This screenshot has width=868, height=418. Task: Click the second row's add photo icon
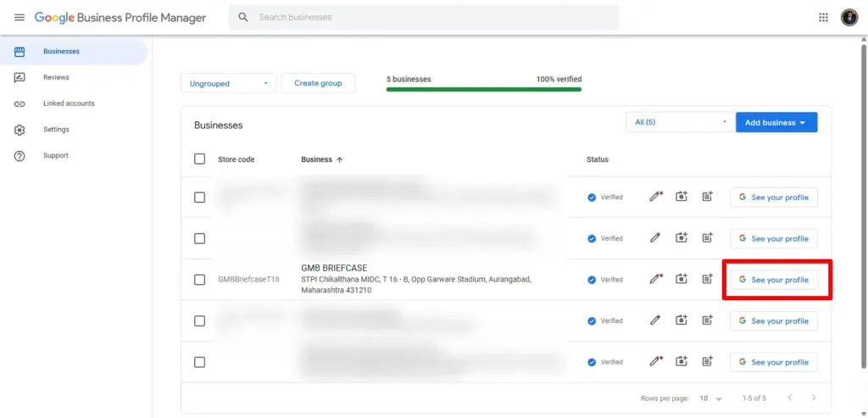click(682, 238)
